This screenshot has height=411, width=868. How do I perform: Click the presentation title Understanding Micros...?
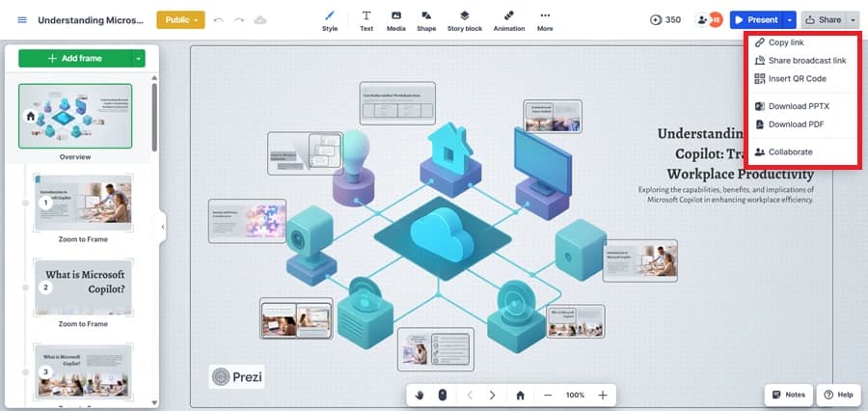(x=91, y=20)
